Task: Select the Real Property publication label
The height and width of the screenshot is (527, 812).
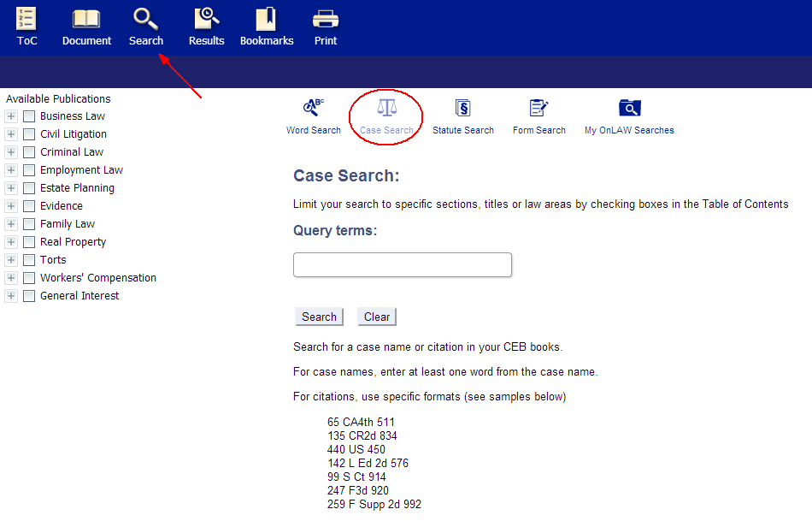Action: click(x=73, y=242)
